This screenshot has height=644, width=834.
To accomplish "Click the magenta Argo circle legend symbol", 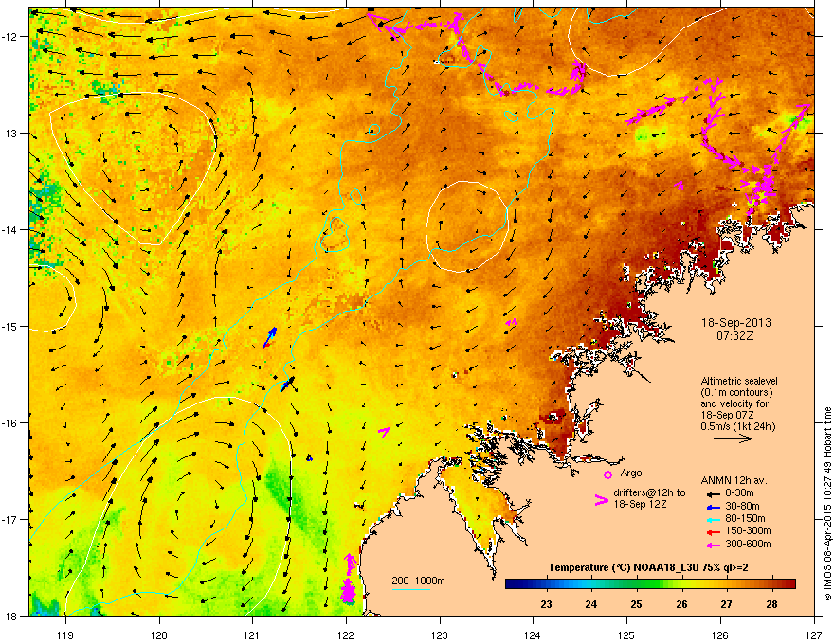I will coord(607,474).
